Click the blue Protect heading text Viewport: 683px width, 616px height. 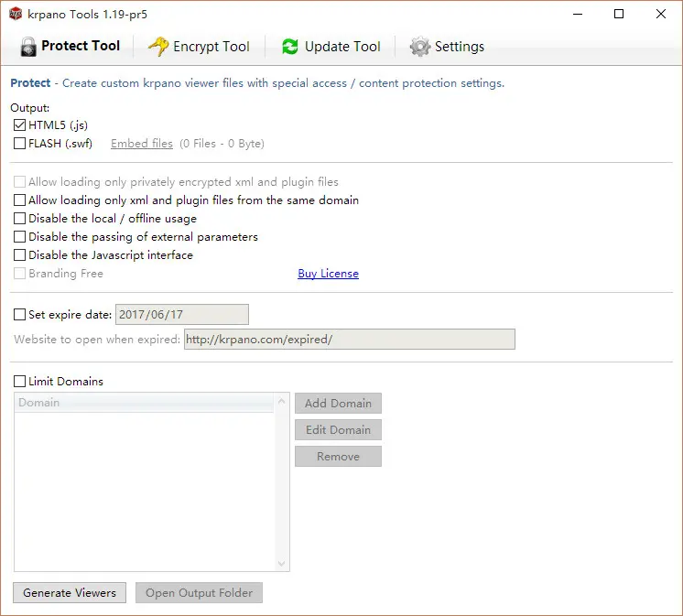(x=30, y=82)
